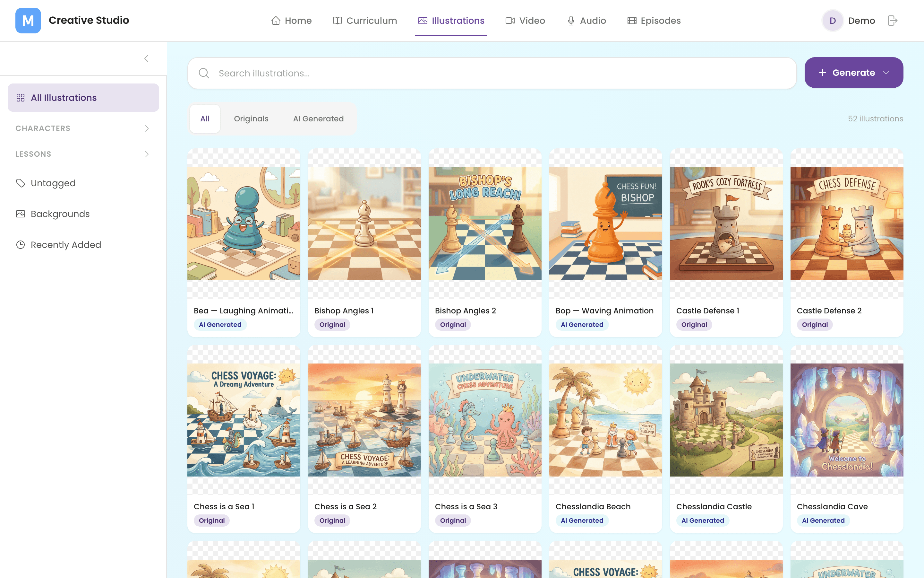Open the Chesslandia Beach thumbnail
Viewport: 924px width, 578px height.
[x=605, y=420]
